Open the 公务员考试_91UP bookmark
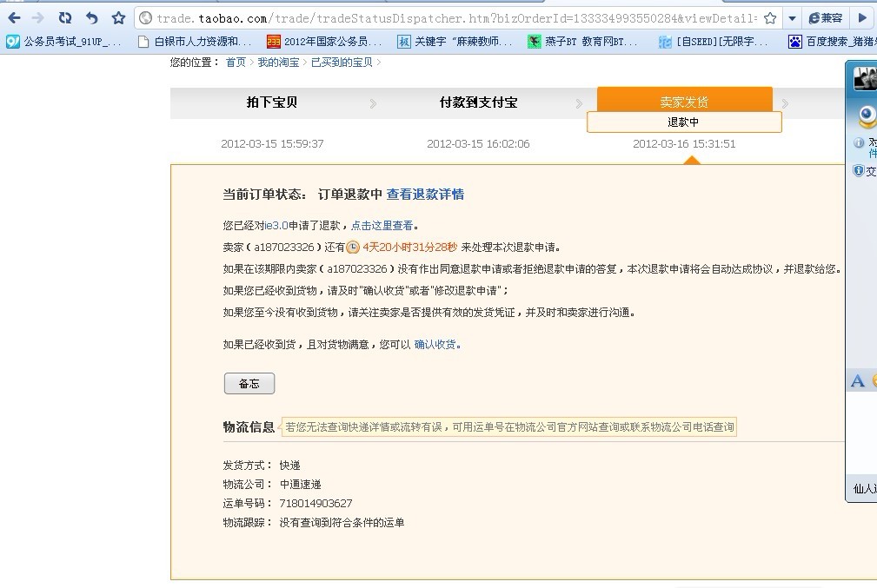 click(63, 42)
